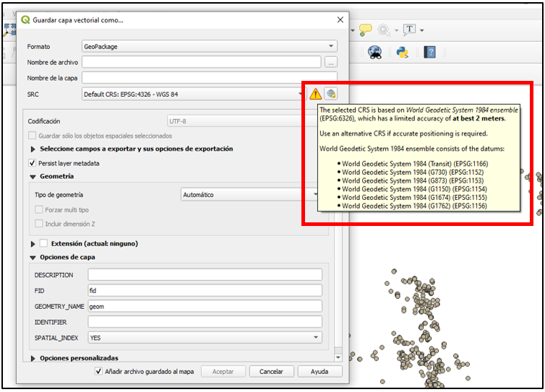
Task: Click the Codificación UTF-8 combo box
Action: [x=241, y=121]
